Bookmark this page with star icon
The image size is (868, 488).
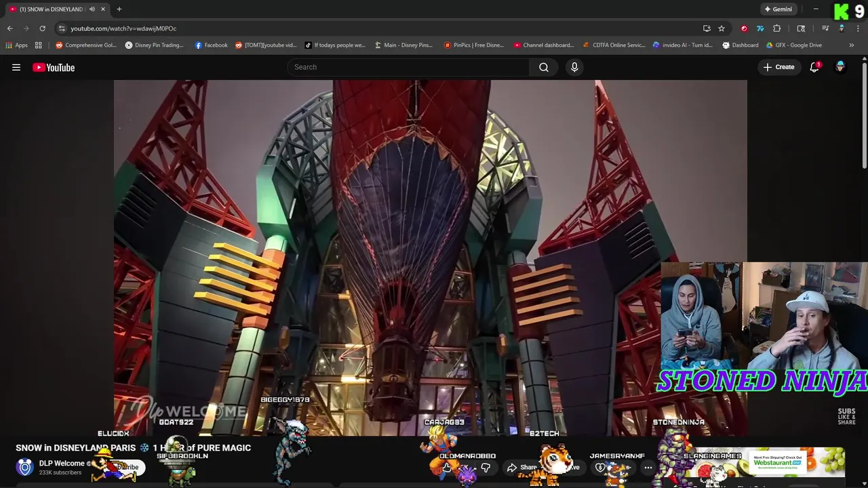722,28
